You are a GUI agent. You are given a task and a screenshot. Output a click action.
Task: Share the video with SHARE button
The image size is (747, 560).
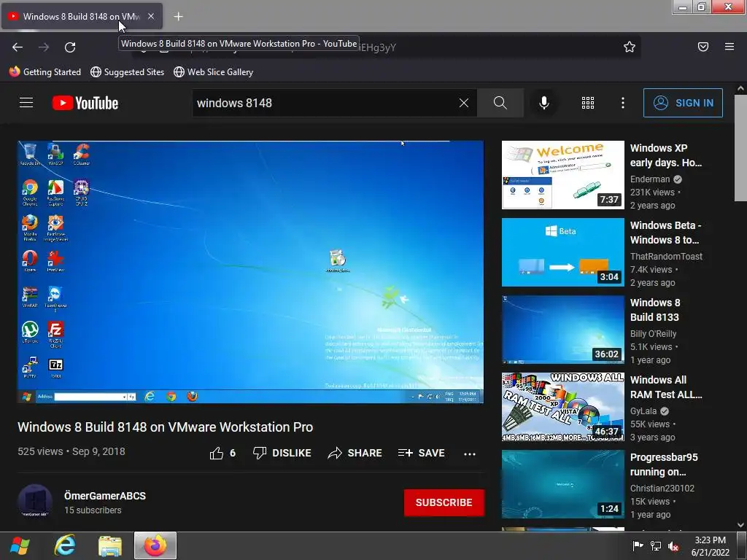click(x=355, y=454)
